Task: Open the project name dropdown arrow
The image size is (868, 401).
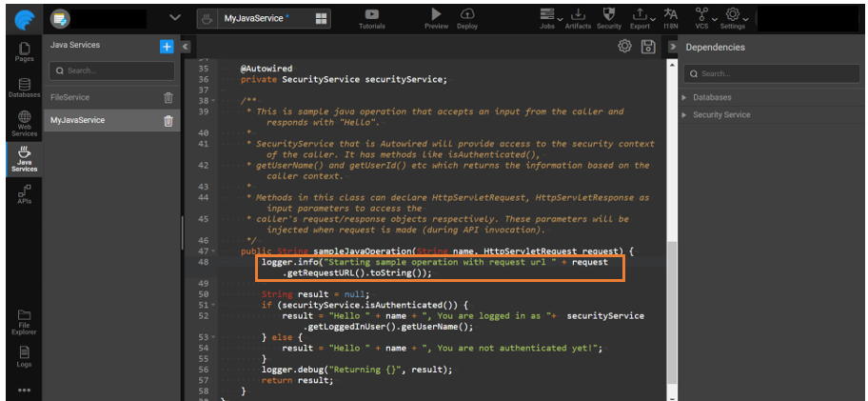Action: point(174,18)
